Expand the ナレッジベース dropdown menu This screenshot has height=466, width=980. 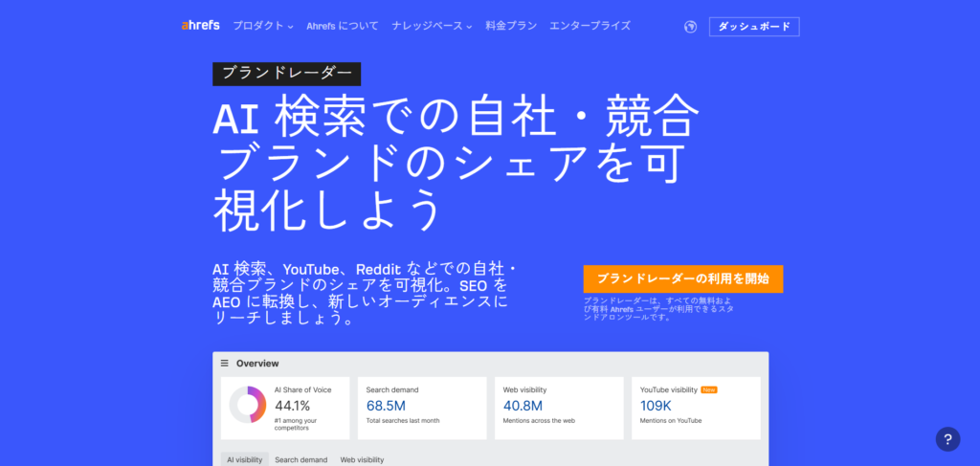(432, 26)
